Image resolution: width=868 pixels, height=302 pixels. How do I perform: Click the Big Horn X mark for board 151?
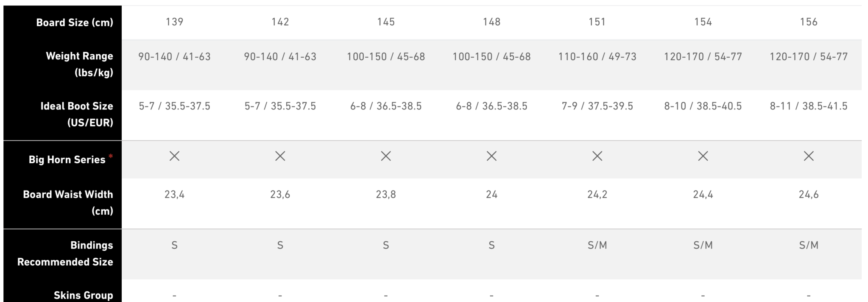[x=597, y=156]
